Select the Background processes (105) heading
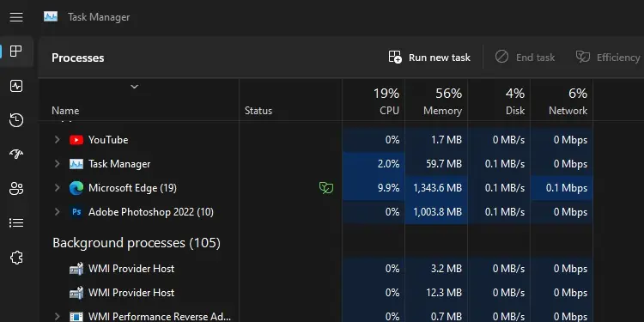 pos(137,243)
